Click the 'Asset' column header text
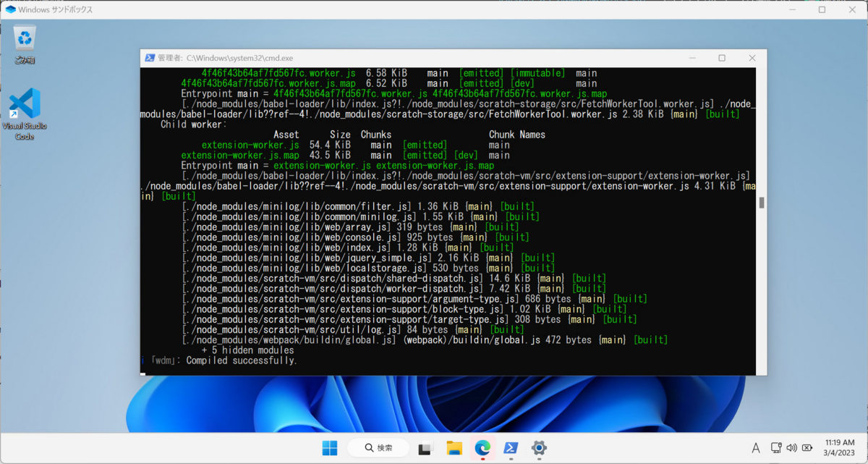 (286, 135)
